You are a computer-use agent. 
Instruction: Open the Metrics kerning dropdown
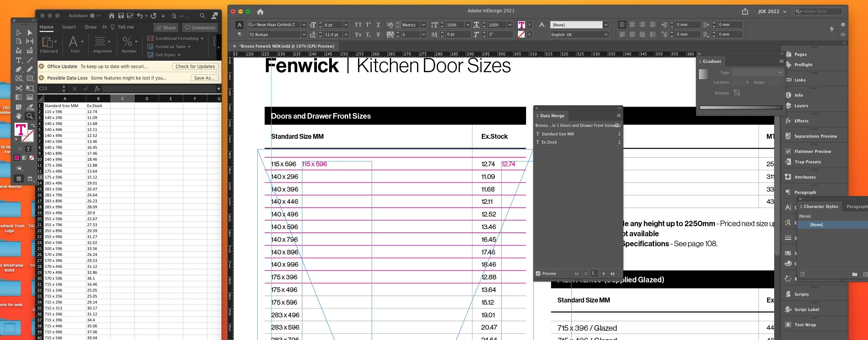coord(423,25)
